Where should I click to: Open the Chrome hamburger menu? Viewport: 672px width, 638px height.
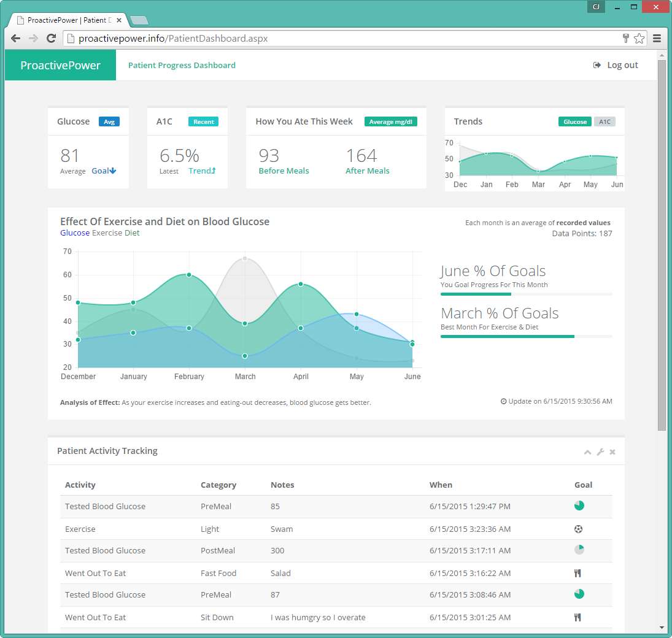657,38
